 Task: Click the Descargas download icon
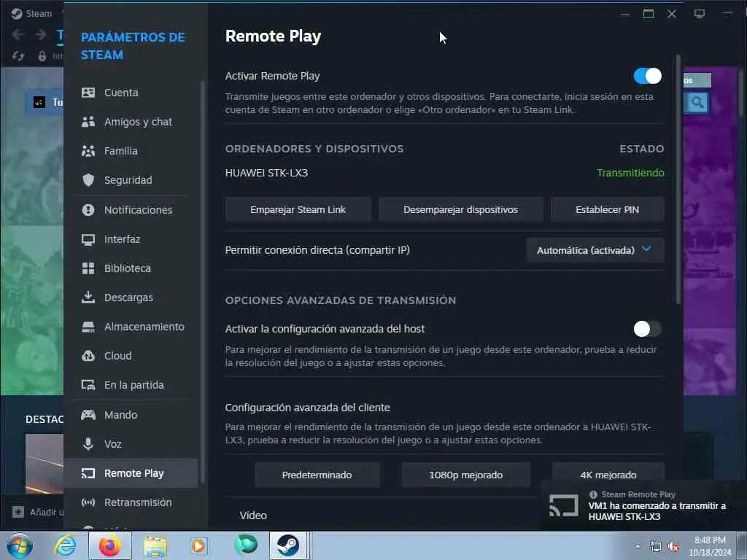click(x=88, y=297)
